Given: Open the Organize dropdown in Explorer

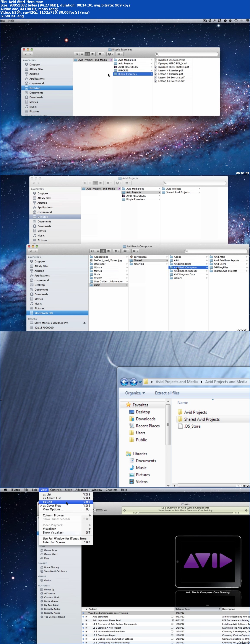Looking at the screenshot, I should coord(135,393).
